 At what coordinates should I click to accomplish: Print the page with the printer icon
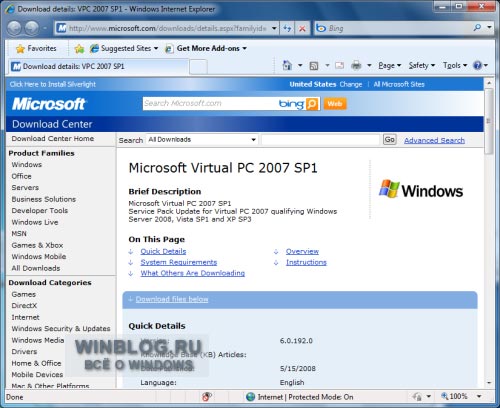coord(356,65)
